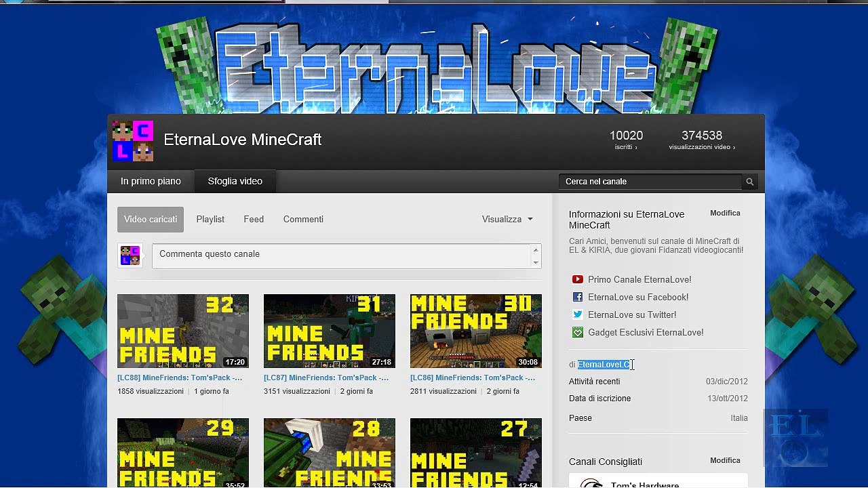Click the Tom's Hardware recommended channel name
The height and width of the screenshot is (488, 868).
pyautogui.click(x=645, y=484)
